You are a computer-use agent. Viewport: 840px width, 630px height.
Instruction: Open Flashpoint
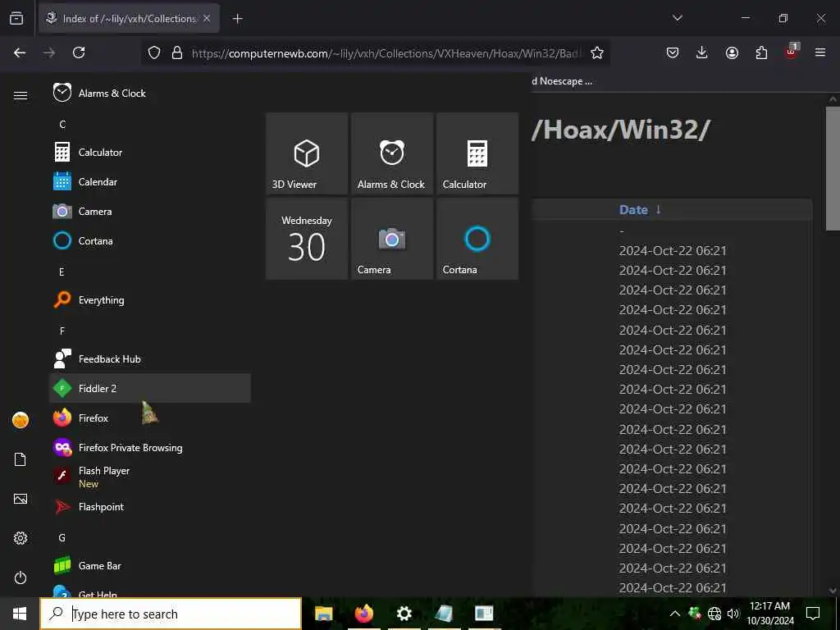pos(150,506)
